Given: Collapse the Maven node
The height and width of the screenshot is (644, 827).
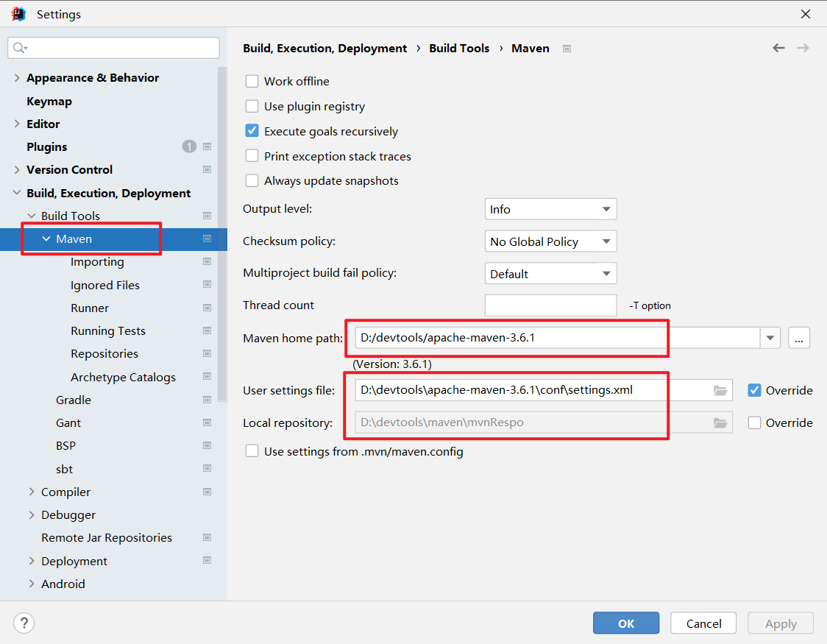Looking at the screenshot, I should (x=46, y=239).
